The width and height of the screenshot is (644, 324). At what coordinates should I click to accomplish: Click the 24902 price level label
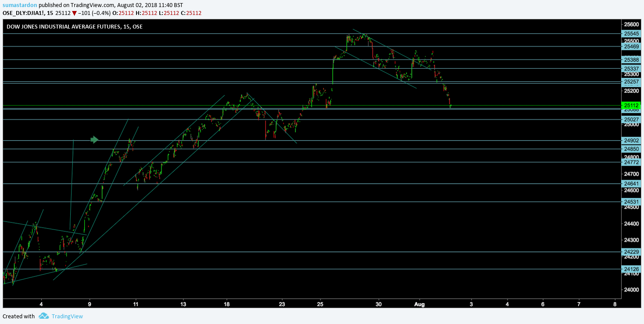click(x=631, y=141)
